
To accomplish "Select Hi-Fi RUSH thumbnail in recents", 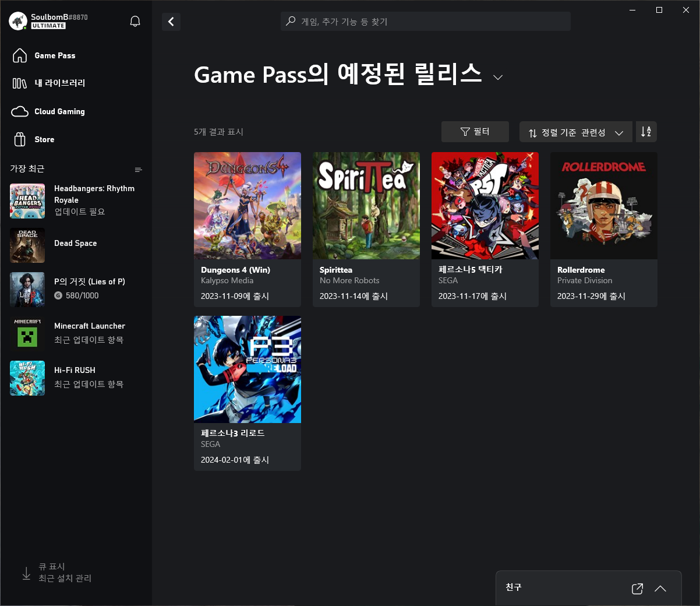I will tap(27, 378).
